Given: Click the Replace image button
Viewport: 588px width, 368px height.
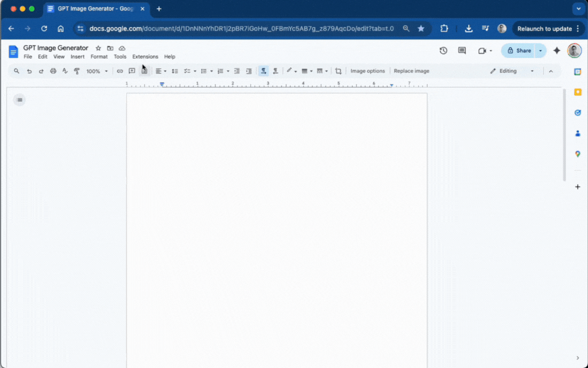Looking at the screenshot, I should coord(411,71).
